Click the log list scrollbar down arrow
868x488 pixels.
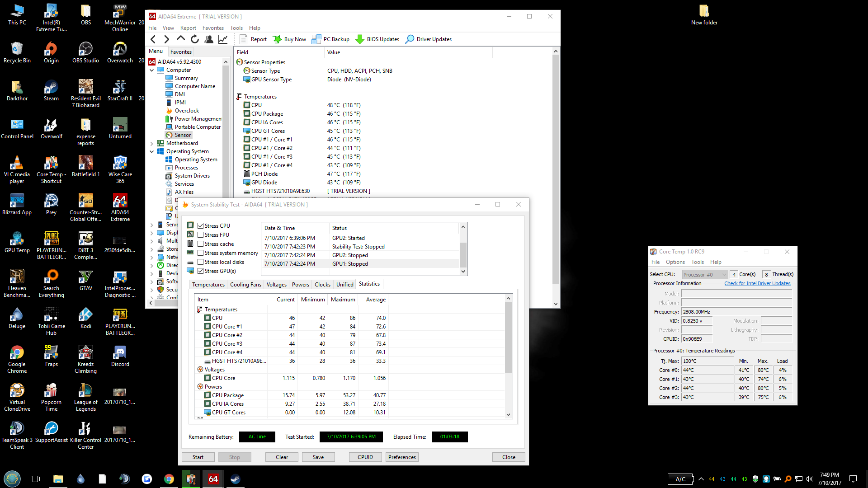(x=463, y=272)
